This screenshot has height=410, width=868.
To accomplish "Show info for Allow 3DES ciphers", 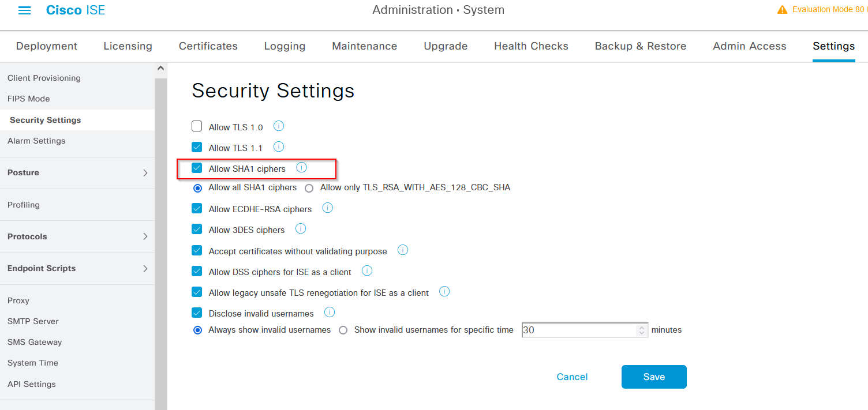I will (301, 229).
